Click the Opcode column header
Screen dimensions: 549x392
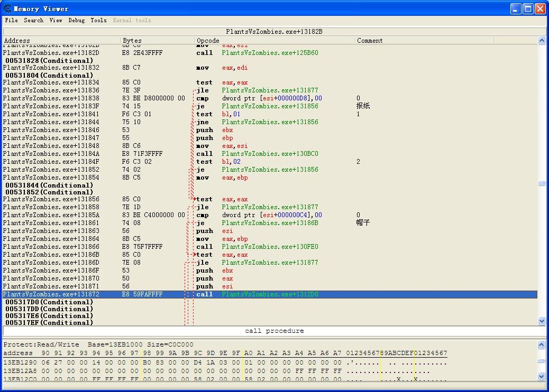(275, 41)
